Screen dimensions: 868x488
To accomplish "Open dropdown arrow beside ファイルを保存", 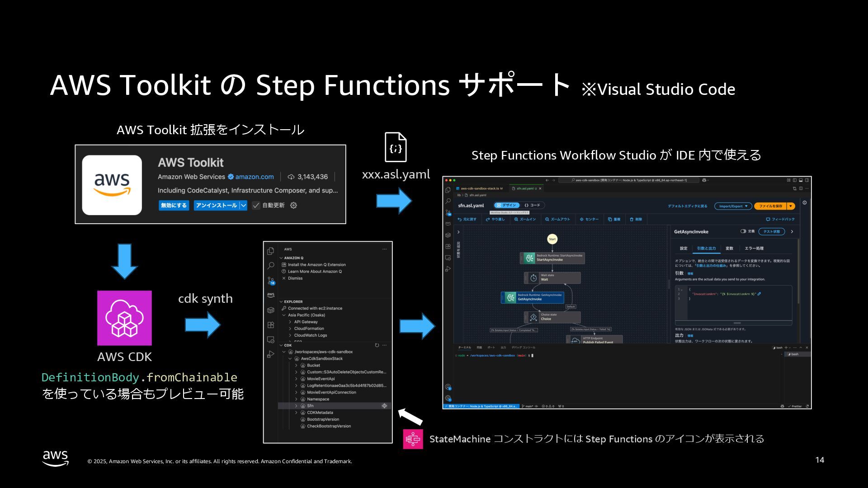I will [x=791, y=206].
